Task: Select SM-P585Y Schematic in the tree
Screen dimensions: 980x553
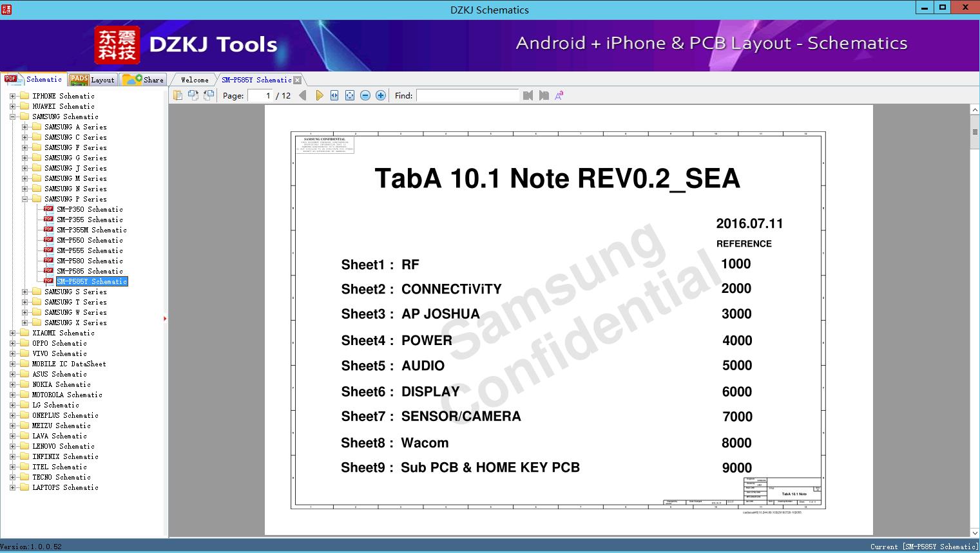Action: coord(92,281)
